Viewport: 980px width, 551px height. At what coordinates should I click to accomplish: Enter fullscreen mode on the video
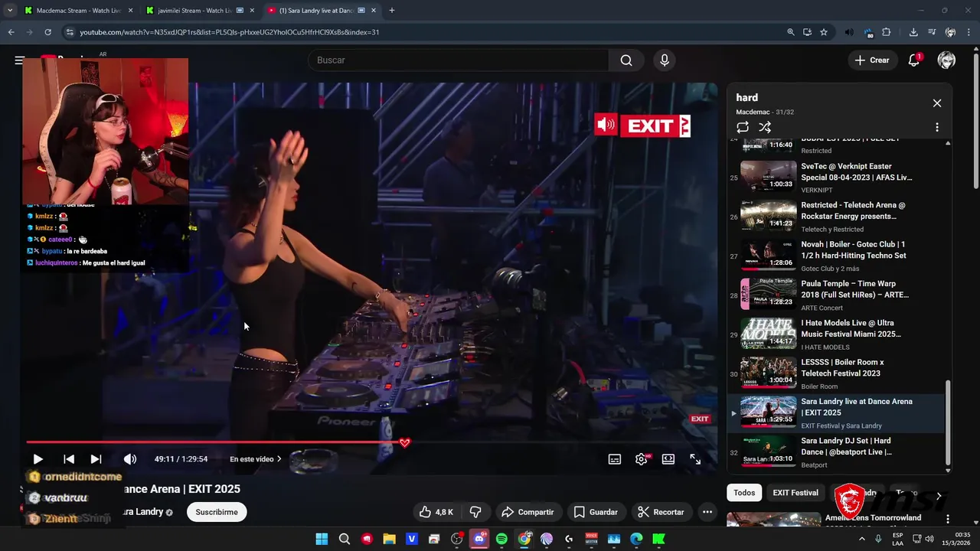pos(695,459)
